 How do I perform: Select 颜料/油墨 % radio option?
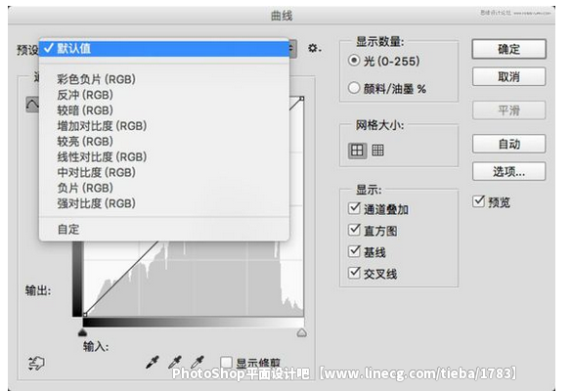[x=354, y=88]
